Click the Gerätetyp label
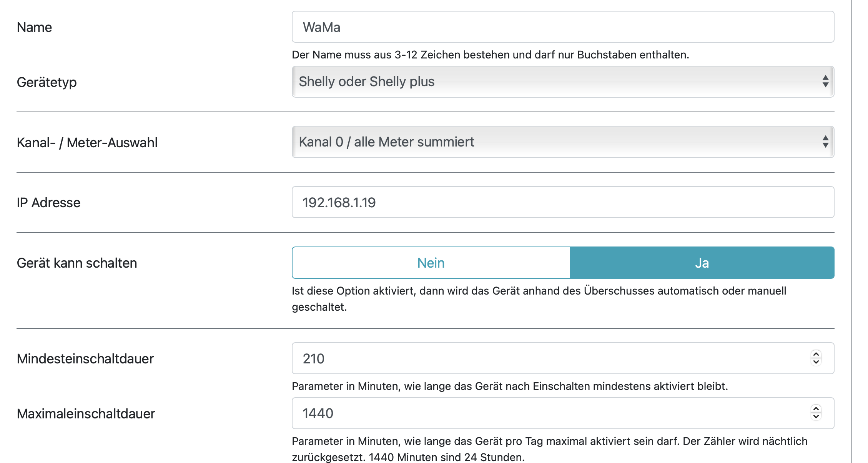This screenshot has height=463, width=868. 47,82
